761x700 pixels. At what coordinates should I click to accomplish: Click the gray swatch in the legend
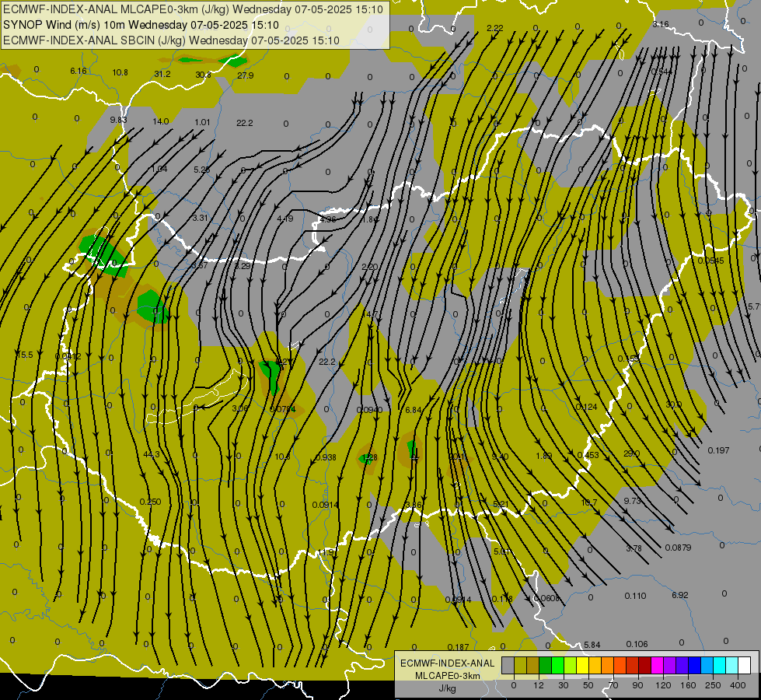(x=508, y=665)
